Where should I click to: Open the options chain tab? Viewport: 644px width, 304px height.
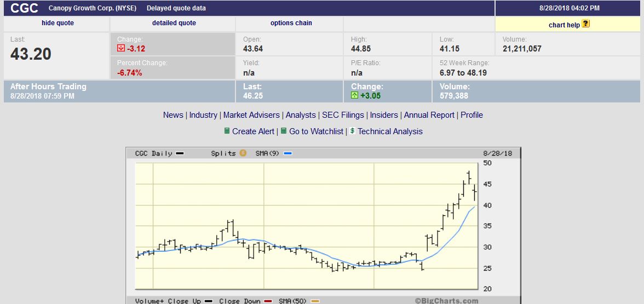pos(291,23)
